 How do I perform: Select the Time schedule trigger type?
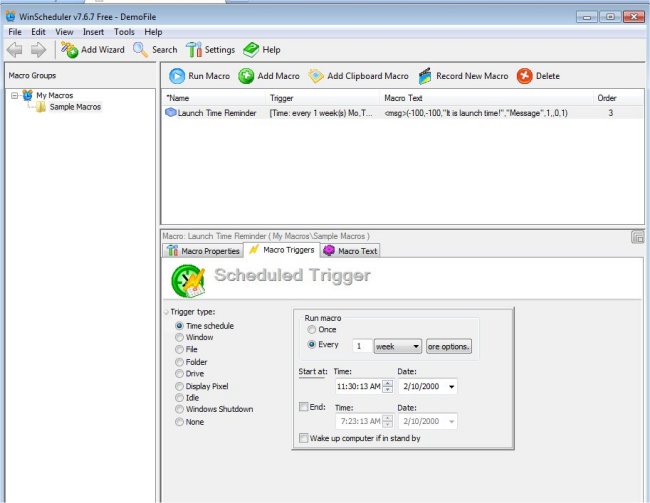pyautogui.click(x=179, y=326)
